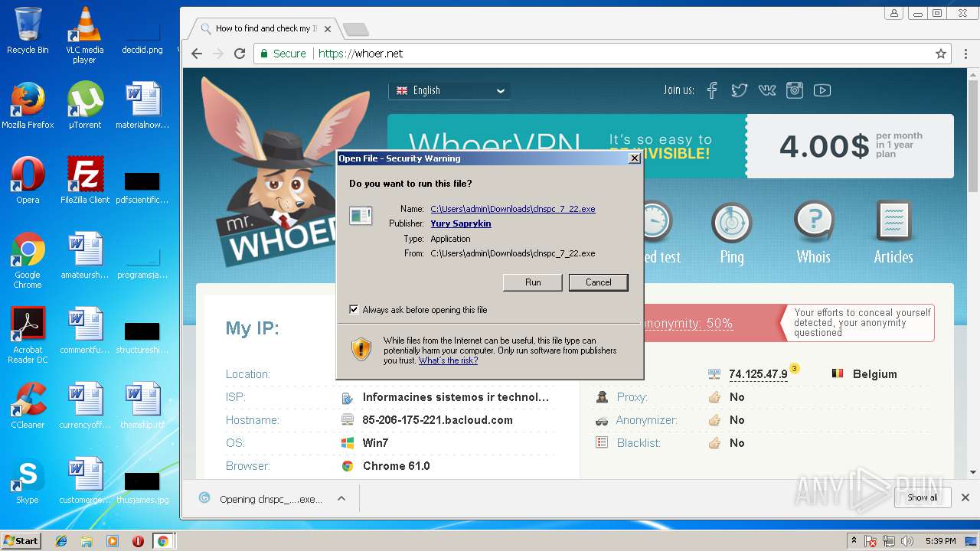980x551 pixels.
Task: Reload the whoer.net page
Action: (x=240, y=54)
